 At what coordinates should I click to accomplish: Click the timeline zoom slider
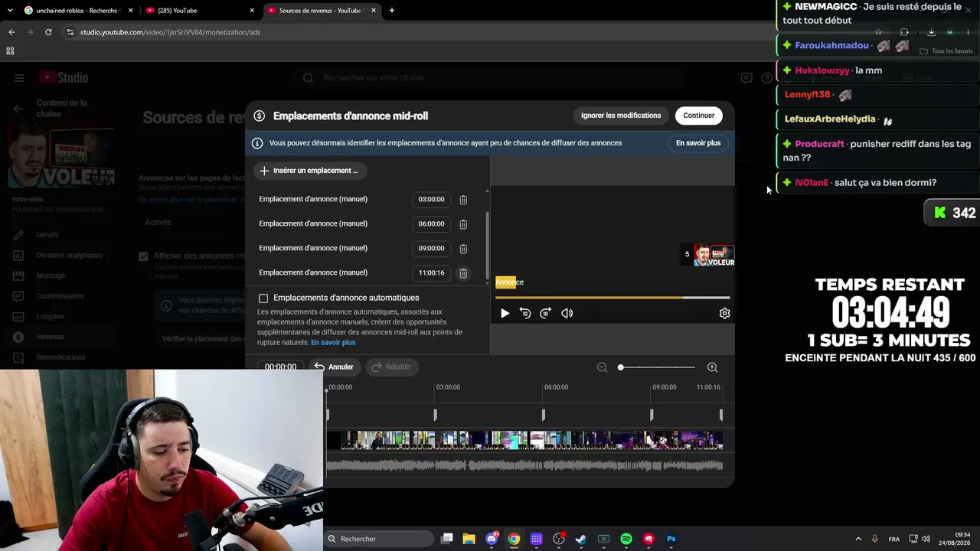pyautogui.click(x=658, y=367)
